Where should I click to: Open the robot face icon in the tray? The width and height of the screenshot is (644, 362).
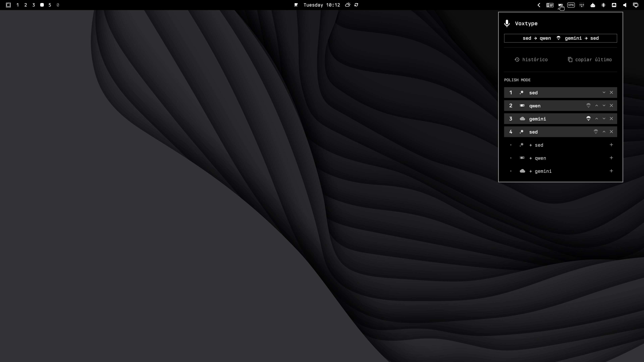[x=593, y=5]
